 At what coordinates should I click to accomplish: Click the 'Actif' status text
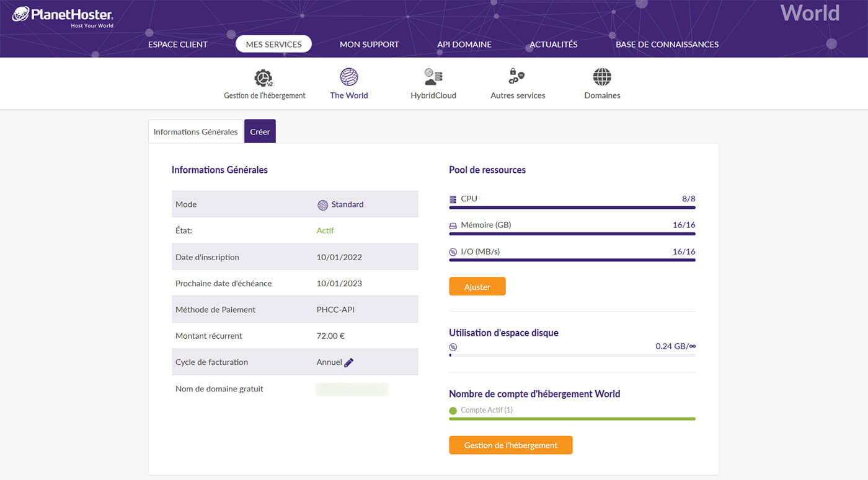coord(325,230)
